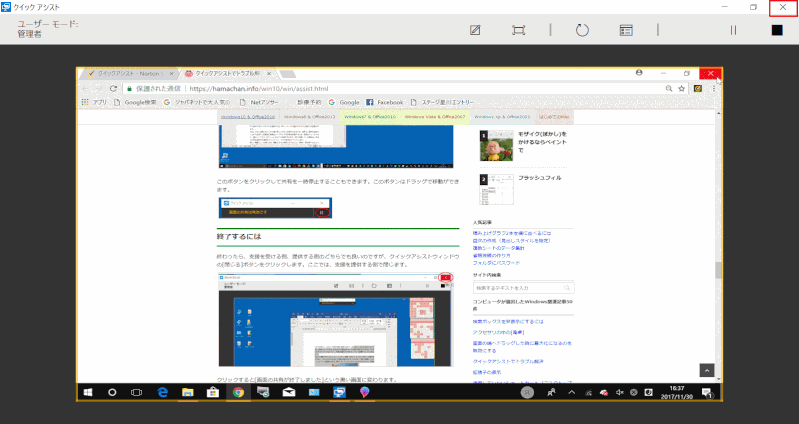
Task: Open the アプリ apps bookmark
Action: point(94,102)
